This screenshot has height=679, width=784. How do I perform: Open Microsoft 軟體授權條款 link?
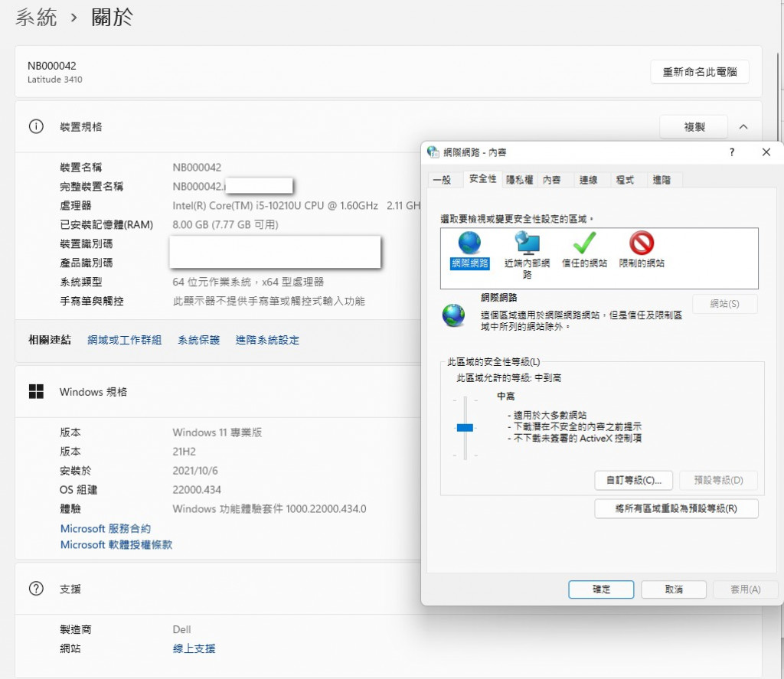(116, 544)
